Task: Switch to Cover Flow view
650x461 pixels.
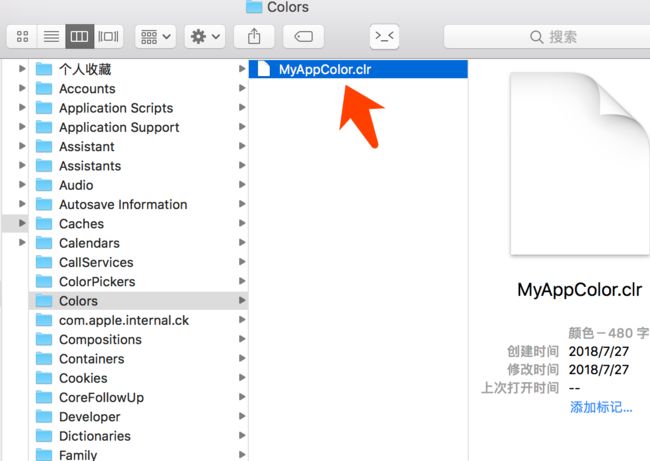Action: point(108,36)
